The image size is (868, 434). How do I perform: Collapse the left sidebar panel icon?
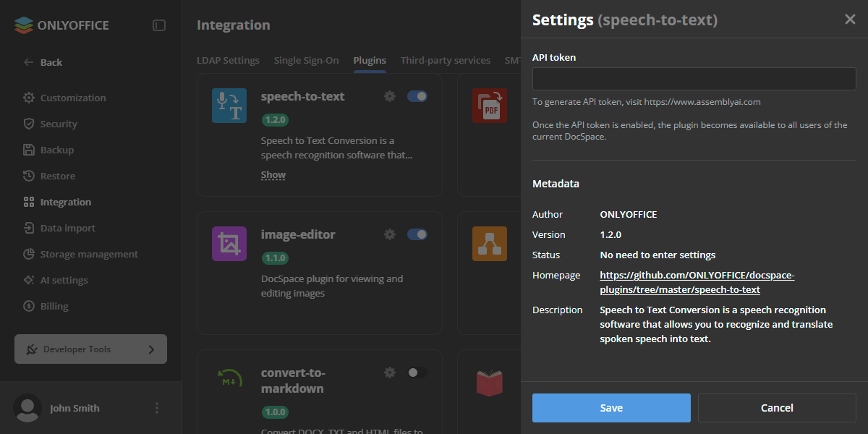point(159,25)
